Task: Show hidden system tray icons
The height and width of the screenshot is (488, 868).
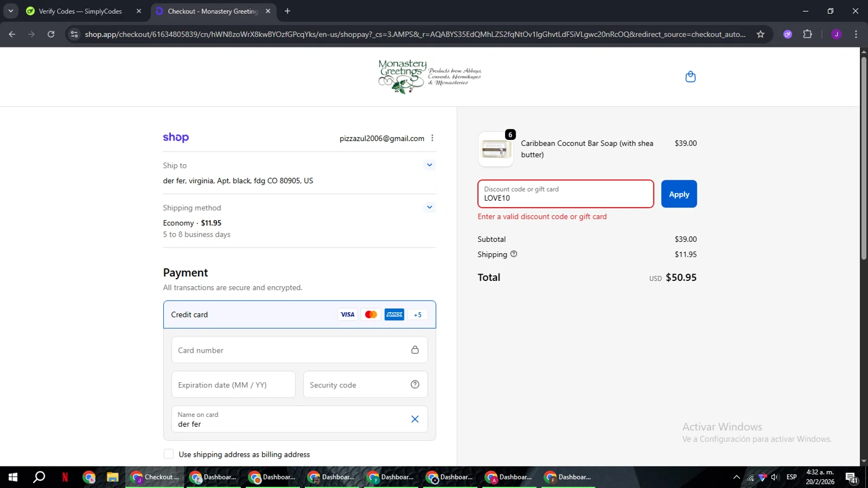Action: 736,477
